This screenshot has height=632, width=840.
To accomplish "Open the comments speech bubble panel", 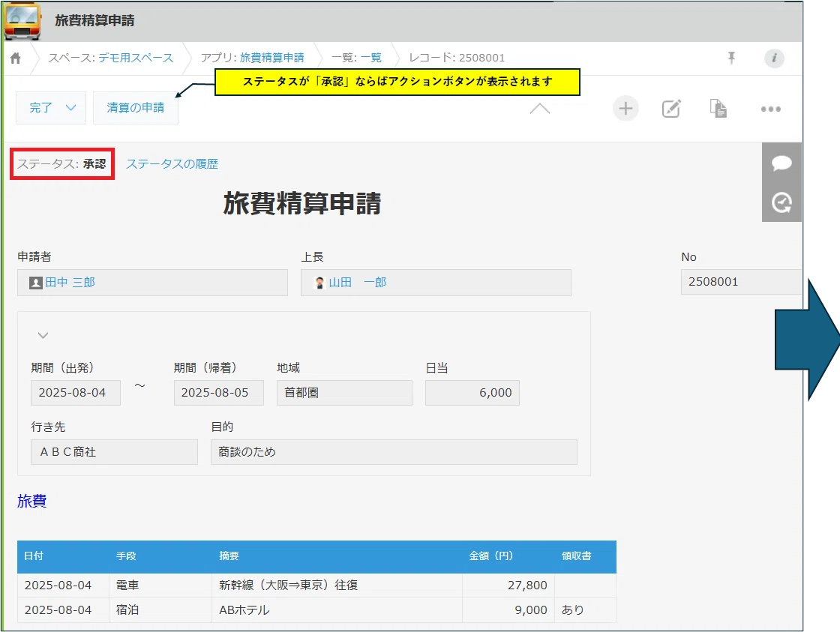I will coord(781,163).
